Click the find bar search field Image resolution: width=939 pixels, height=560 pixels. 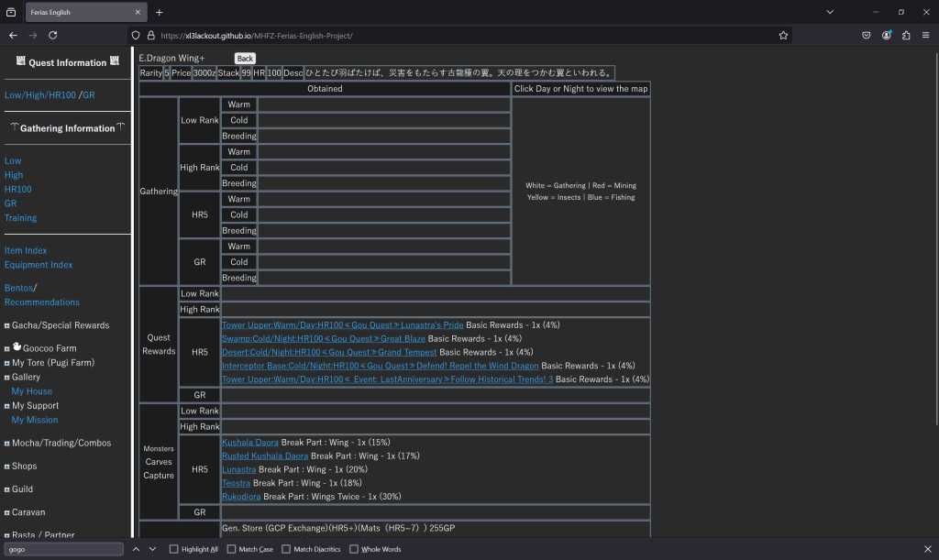pos(62,549)
